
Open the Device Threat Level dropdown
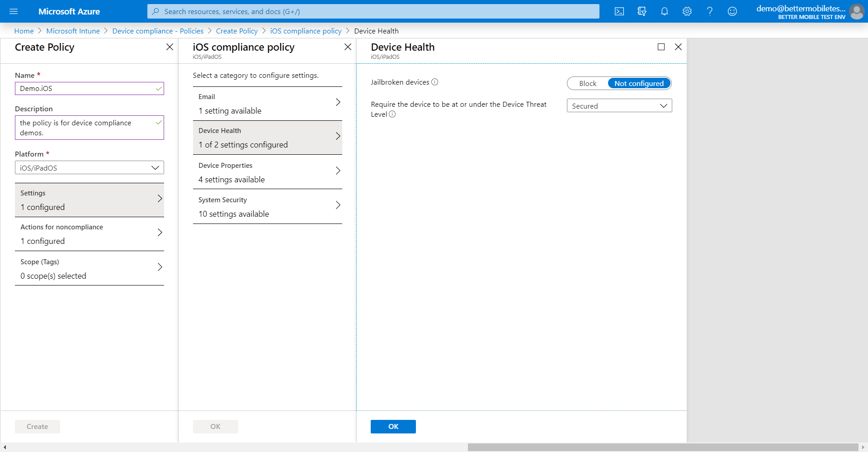tap(619, 105)
